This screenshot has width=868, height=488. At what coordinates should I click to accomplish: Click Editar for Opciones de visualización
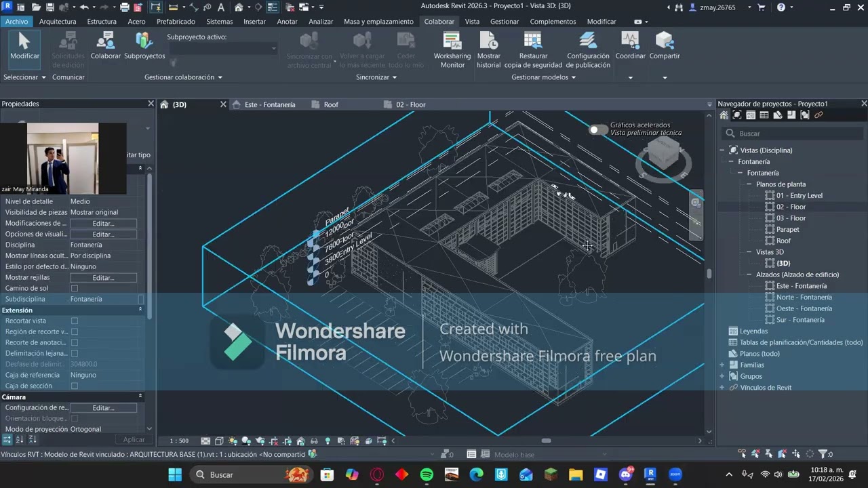[x=103, y=234]
